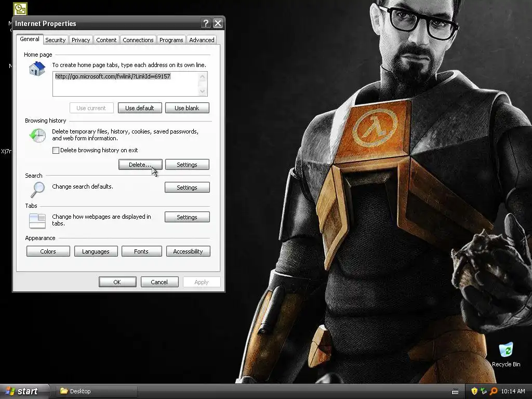This screenshot has width=532, height=399.
Task: Click the Desktop taskbar button
Action: 97,391
